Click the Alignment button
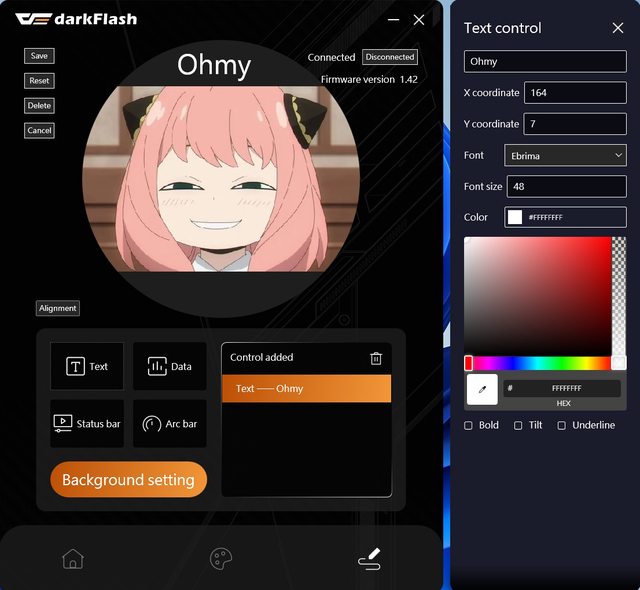 (x=58, y=308)
